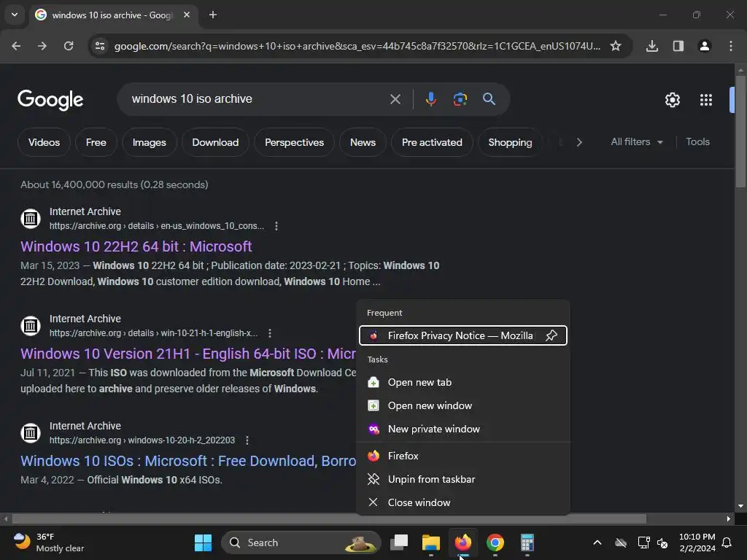747x560 pixels.
Task: Select Open new window in jump list
Action: (x=463, y=405)
